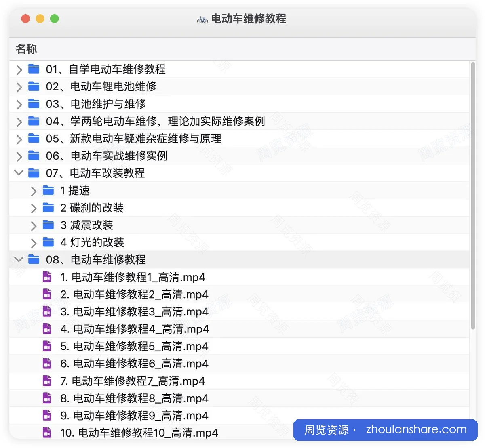Select file 9. 电动车维修教程9_高清.mp4

point(135,416)
